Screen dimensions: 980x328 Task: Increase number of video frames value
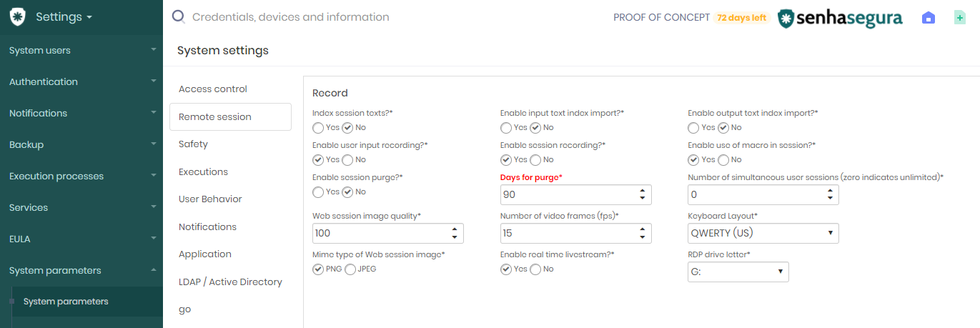tap(643, 229)
